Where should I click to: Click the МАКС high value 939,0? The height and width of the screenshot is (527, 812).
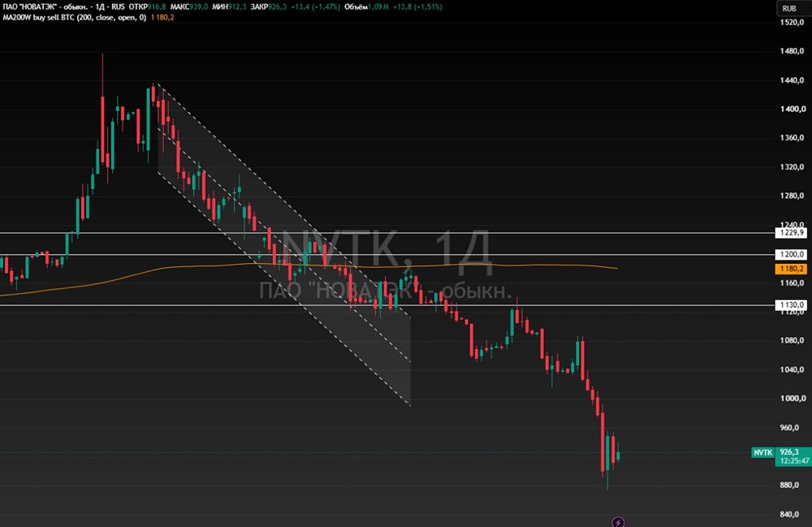pyautogui.click(x=198, y=7)
